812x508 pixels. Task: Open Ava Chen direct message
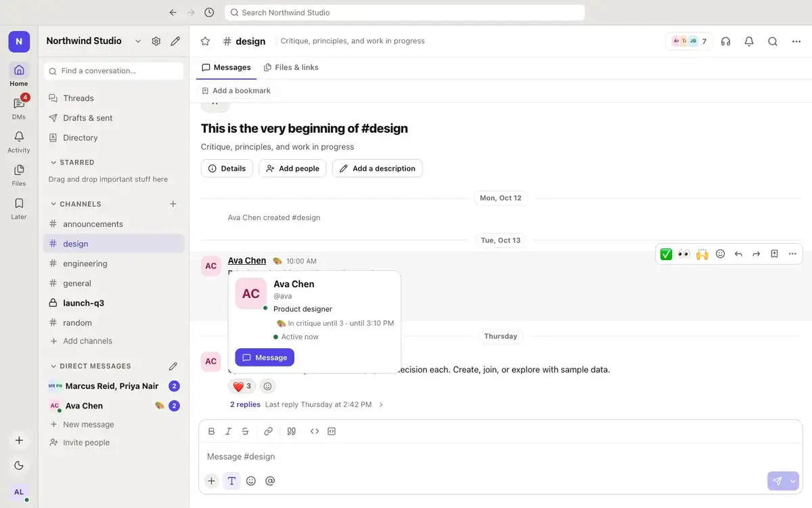[114, 406]
